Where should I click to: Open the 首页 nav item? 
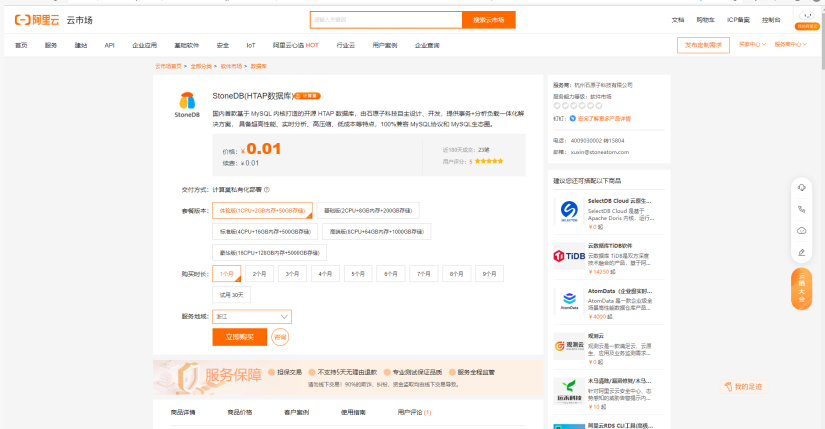pyautogui.click(x=21, y=45)
